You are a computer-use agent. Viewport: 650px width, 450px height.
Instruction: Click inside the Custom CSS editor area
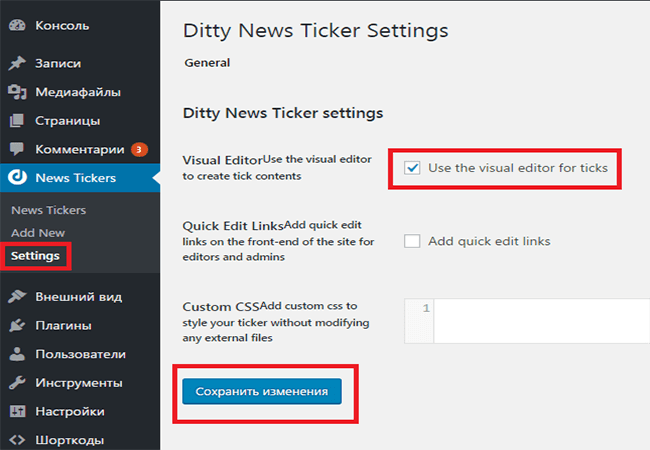[x=541, y=321]
